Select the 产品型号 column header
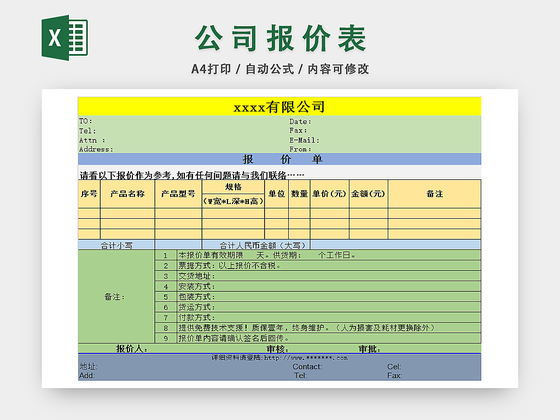This screenshot has width=560, height=420. 178,194
